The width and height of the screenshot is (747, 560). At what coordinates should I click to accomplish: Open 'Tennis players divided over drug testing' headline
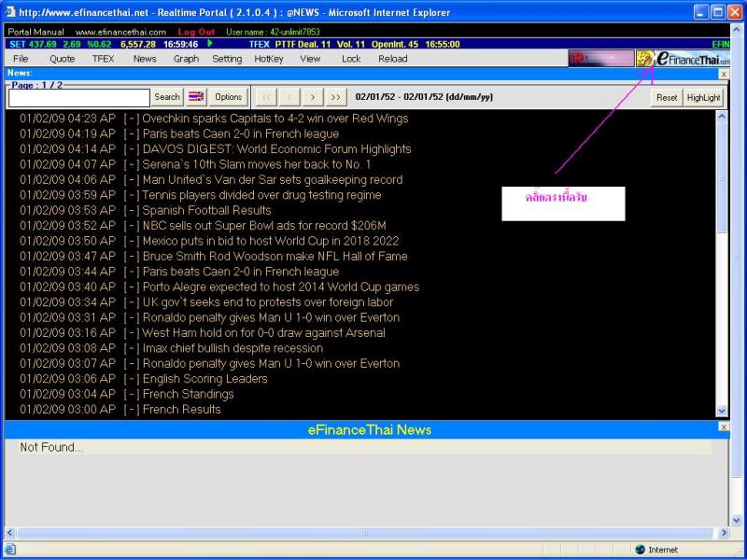click(261, 195)
